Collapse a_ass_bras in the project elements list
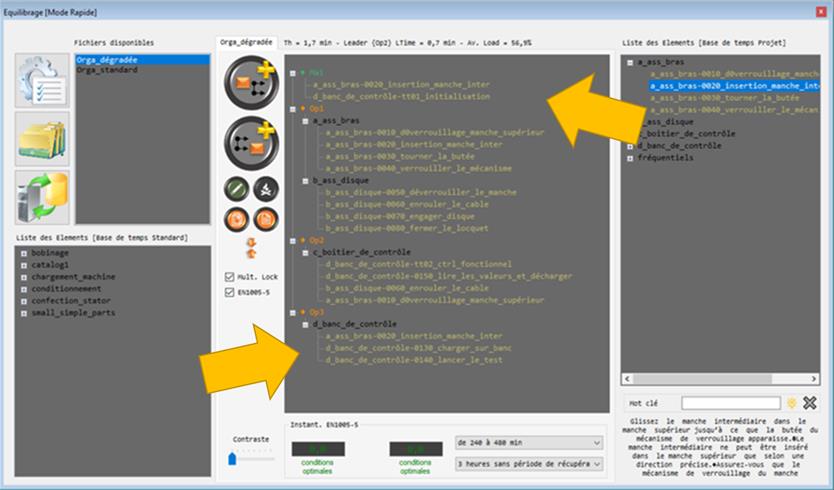Screen dimensions: 834x490 [x=630, y=63]
